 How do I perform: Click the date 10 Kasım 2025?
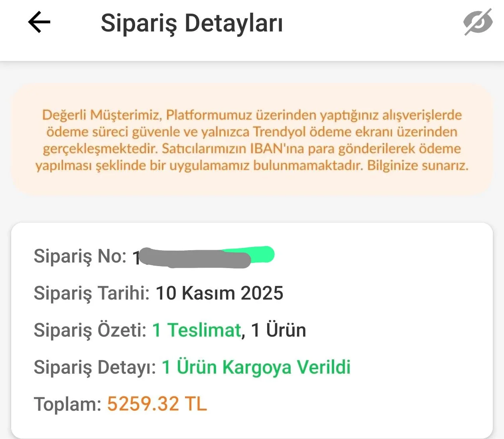pyautogui.click(x=219, y=293)
